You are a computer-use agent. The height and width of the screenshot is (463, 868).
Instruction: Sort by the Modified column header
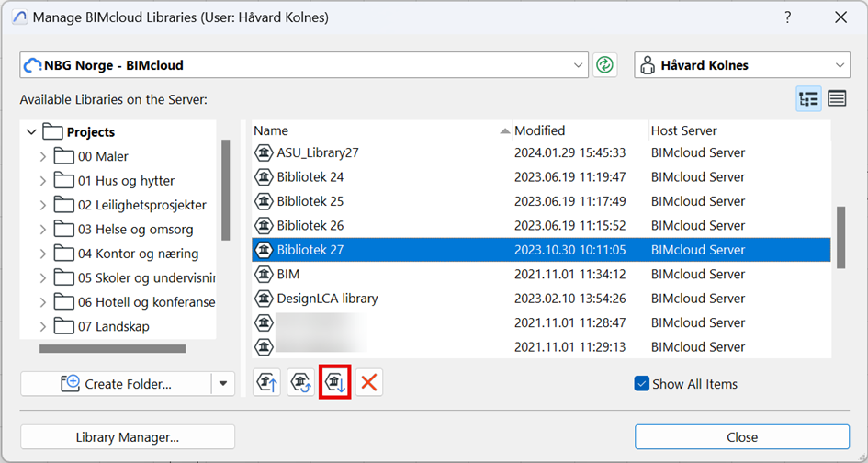click(x=581, y=130)
